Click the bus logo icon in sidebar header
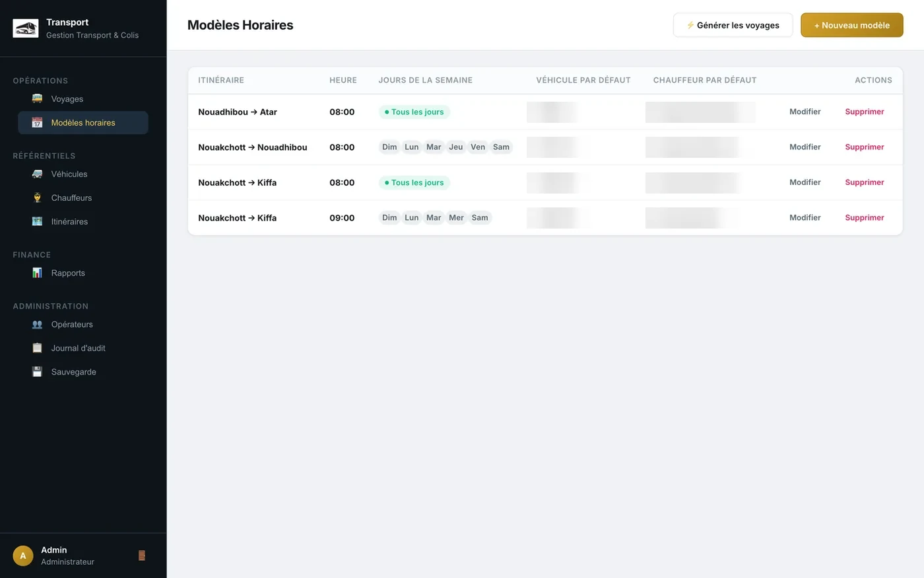The image size is (924, 578). coord(26,28)
